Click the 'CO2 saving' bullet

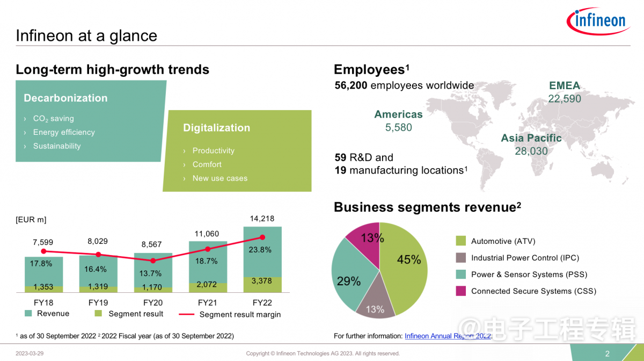pos(53,119)
